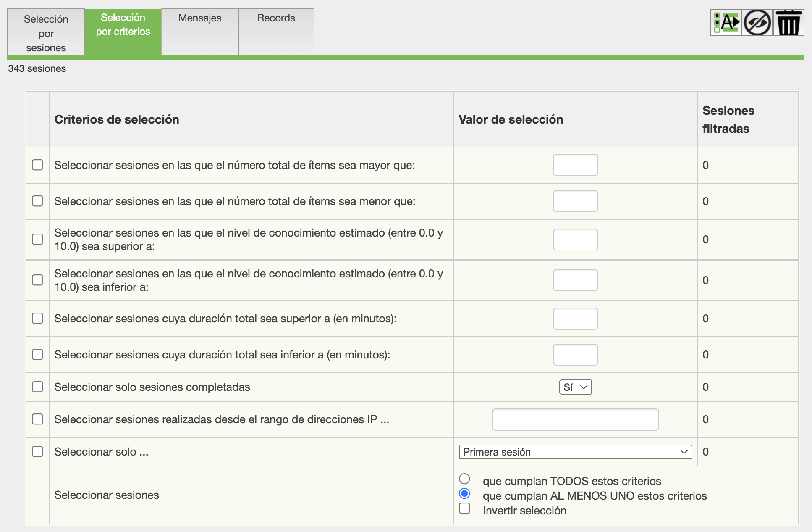Enable the 'Seleccionar solo ...' row checkbox
The image size is (812, 532).
click(38, 451)
